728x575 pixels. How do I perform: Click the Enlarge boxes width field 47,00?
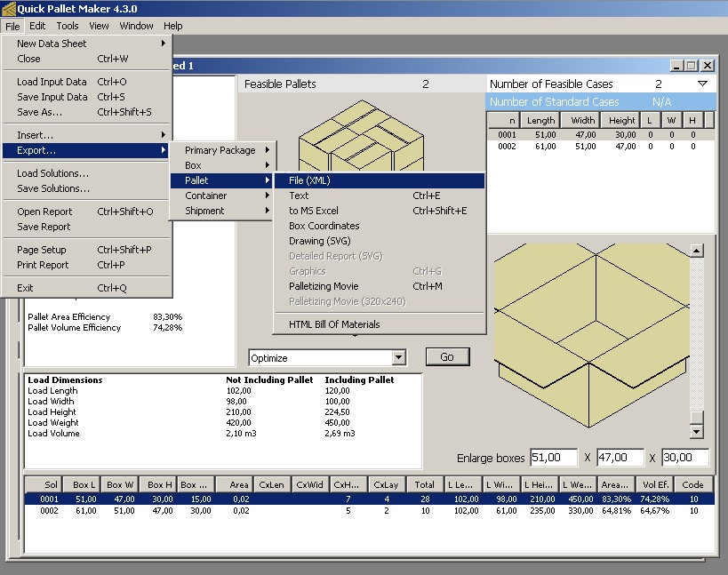tap(620, 458)
